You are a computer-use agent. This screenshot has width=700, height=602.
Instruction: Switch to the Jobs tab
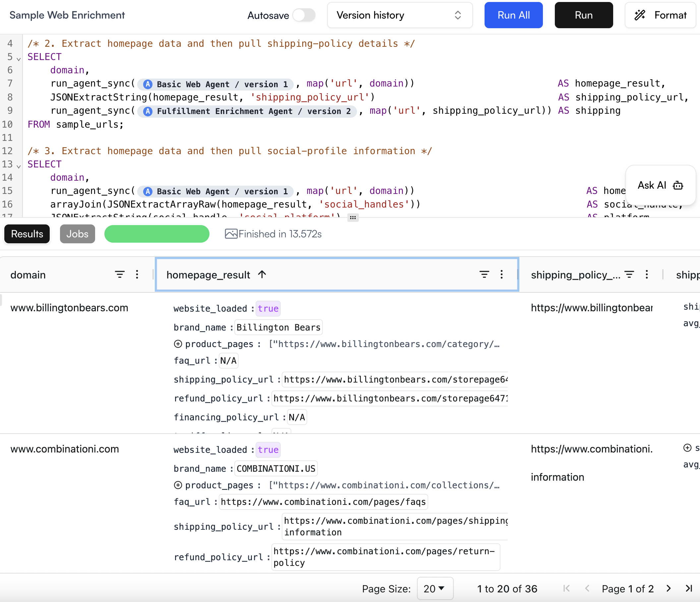77,234
